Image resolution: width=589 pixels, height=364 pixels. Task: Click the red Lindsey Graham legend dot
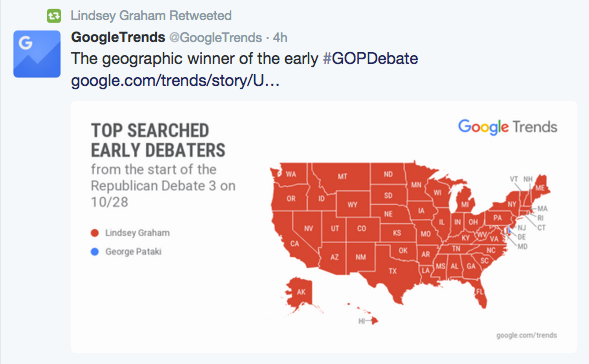[x=95, y=233]
